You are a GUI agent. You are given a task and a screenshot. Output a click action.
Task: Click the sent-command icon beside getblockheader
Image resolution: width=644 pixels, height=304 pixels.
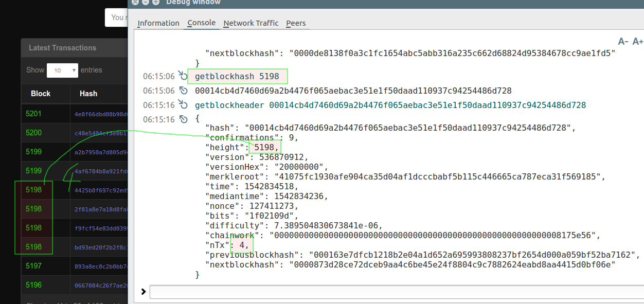pyautogui.click(x=184, y=105)
